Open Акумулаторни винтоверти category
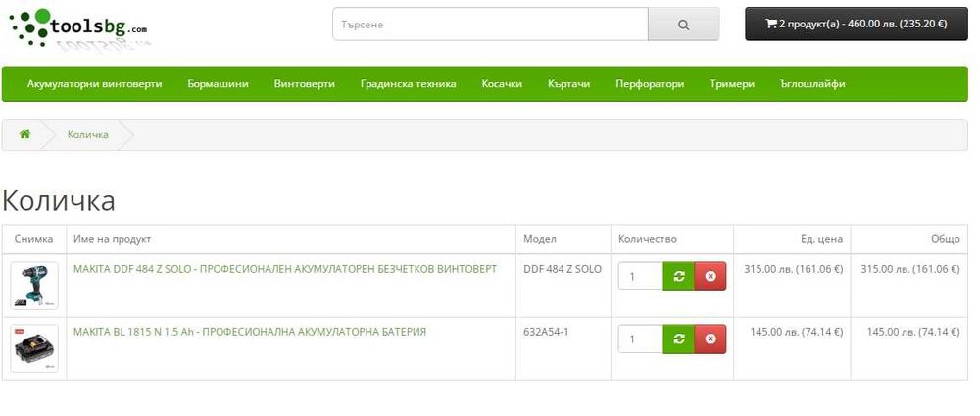This screenshot has height=416, width=980. click(94, 83)
